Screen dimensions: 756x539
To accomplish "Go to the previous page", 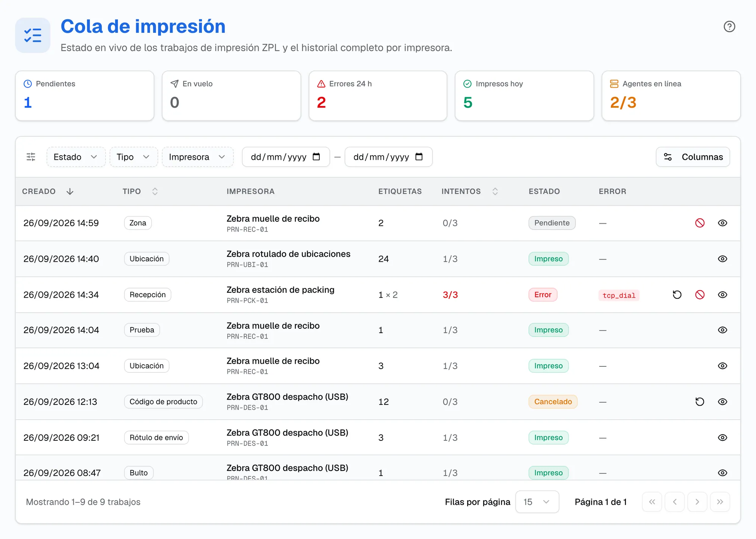I will [x=675, y=502].
